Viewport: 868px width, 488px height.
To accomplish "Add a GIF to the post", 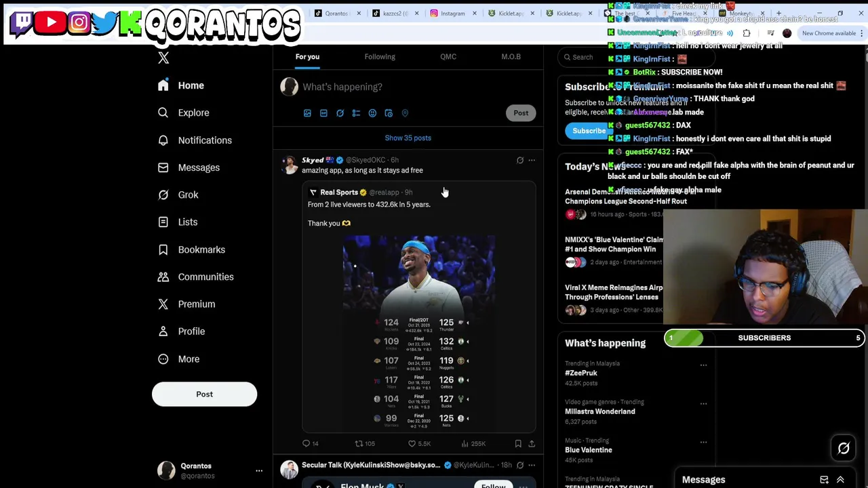I will point(323,113).
